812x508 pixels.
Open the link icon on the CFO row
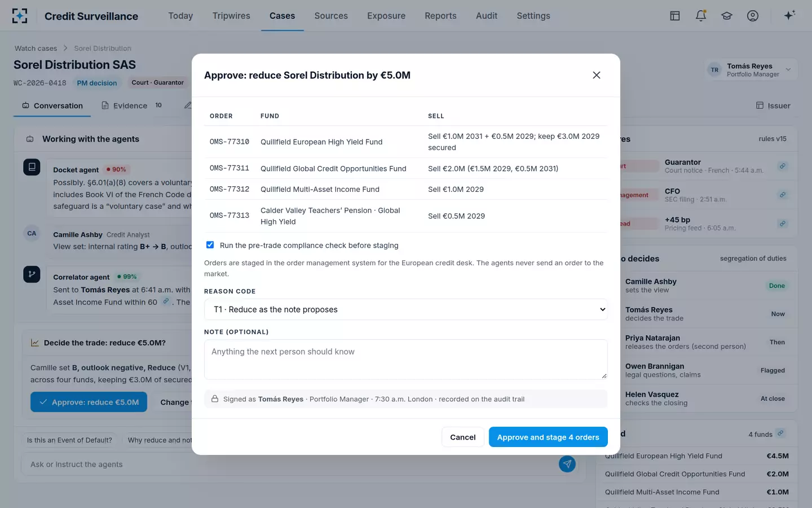coord(783,195)
